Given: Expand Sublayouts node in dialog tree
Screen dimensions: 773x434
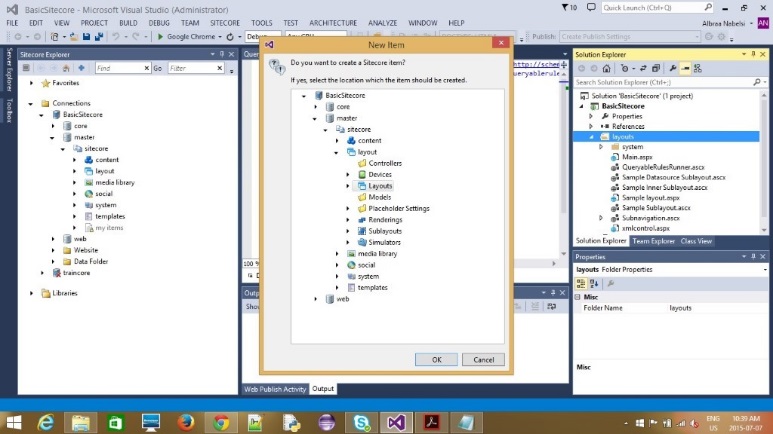Looking at the screenshot, I should (x=348, y=231).
